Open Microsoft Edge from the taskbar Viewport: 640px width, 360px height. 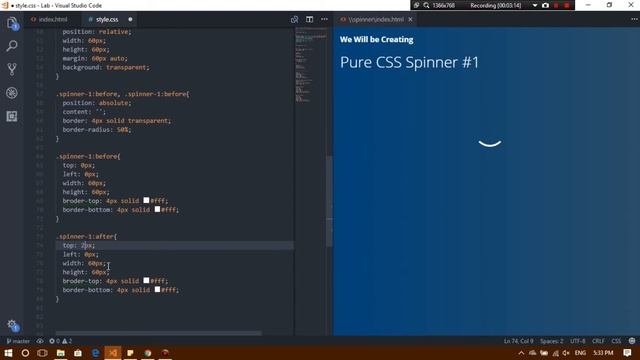click(96, 353)
